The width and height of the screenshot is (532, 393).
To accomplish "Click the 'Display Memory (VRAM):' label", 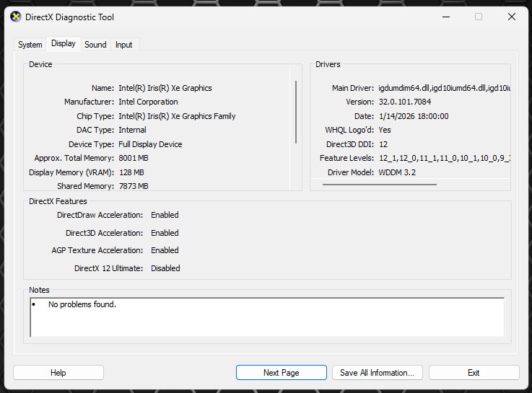I will [71, 172].
